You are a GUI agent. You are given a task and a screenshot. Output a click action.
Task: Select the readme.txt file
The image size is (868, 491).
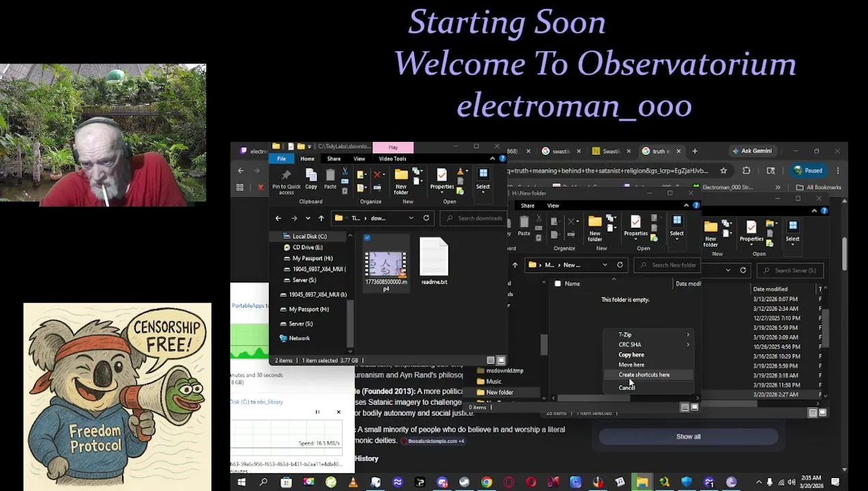pyautogui.click(x=434, y=263)
